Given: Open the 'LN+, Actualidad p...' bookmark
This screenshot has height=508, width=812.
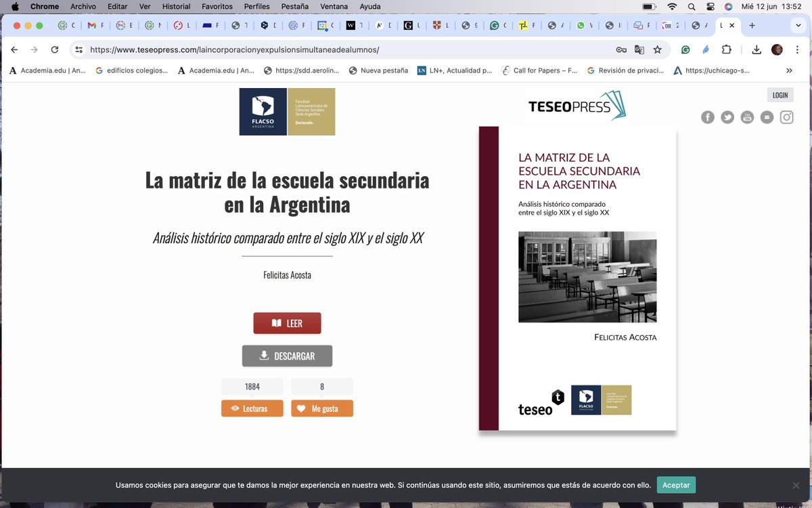Looking at the screenshot, I should tap(455, 70).
